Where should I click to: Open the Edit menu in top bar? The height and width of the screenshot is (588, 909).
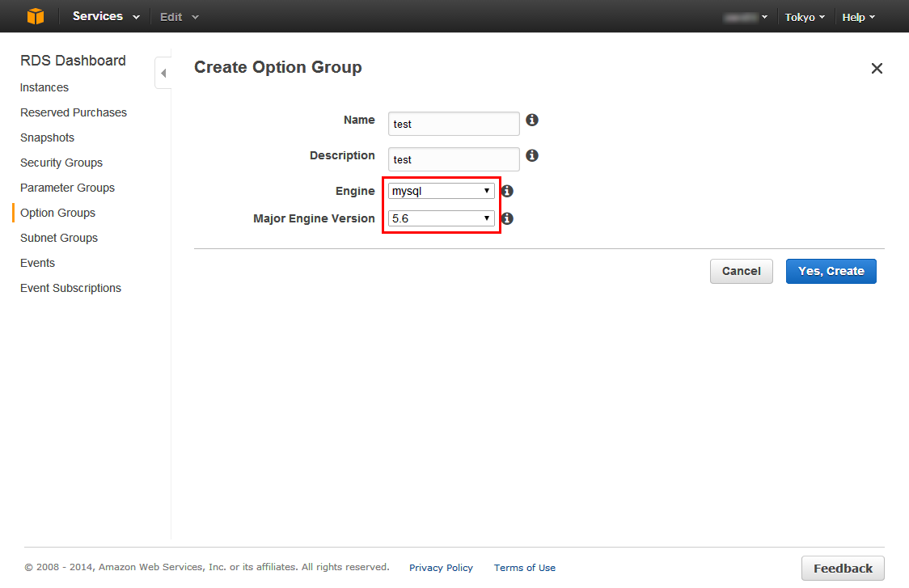pyautogui.click(x=180, y=18)
